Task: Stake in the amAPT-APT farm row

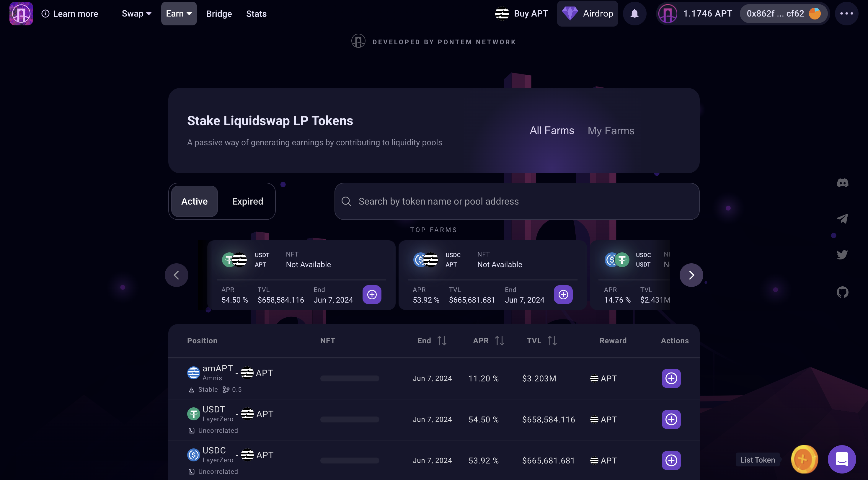Action: (x=671, y=378)
